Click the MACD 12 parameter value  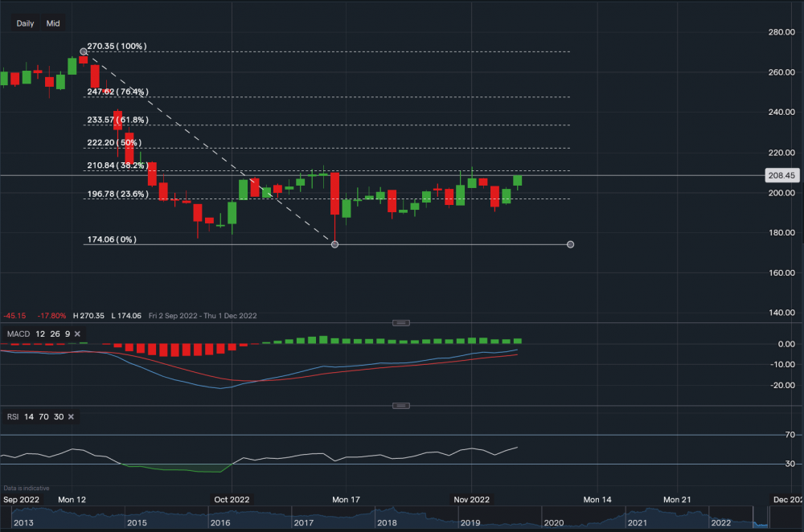coord(39,334)
